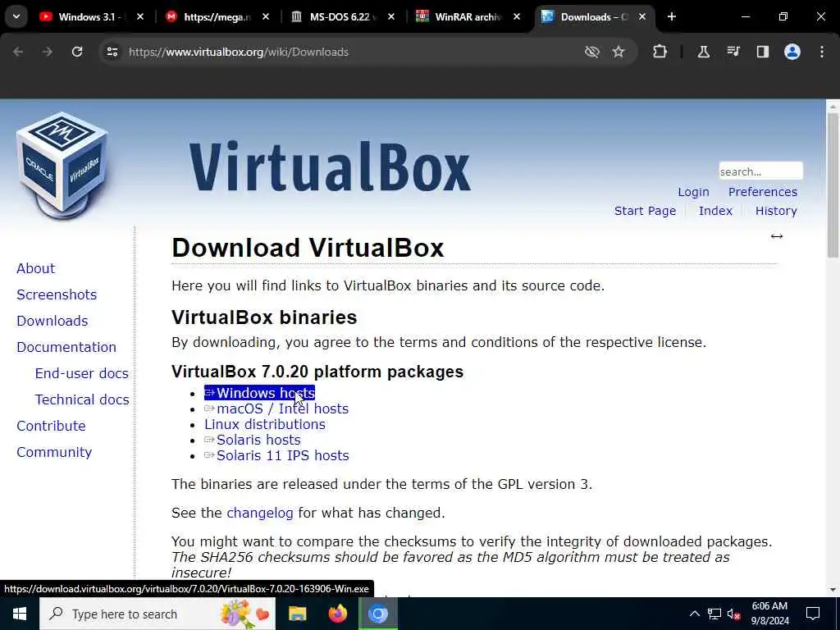Close the Windows 3.1 tab
This screenshot has width=840, height=630.
(x=139, y=16)
